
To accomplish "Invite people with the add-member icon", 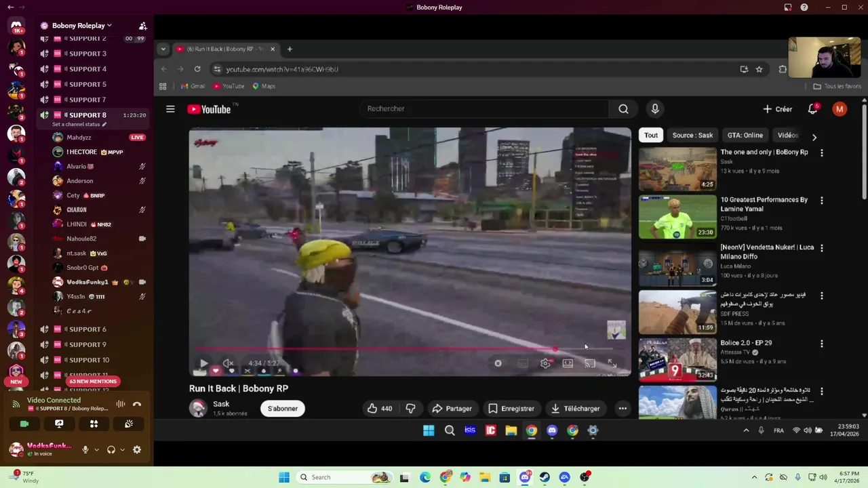I will pyautogui.click(x=142, y=26).
